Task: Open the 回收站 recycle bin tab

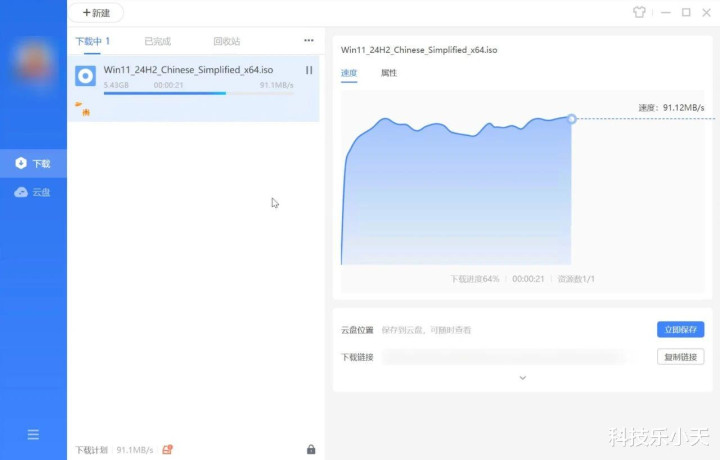Action: pos(227,41)
